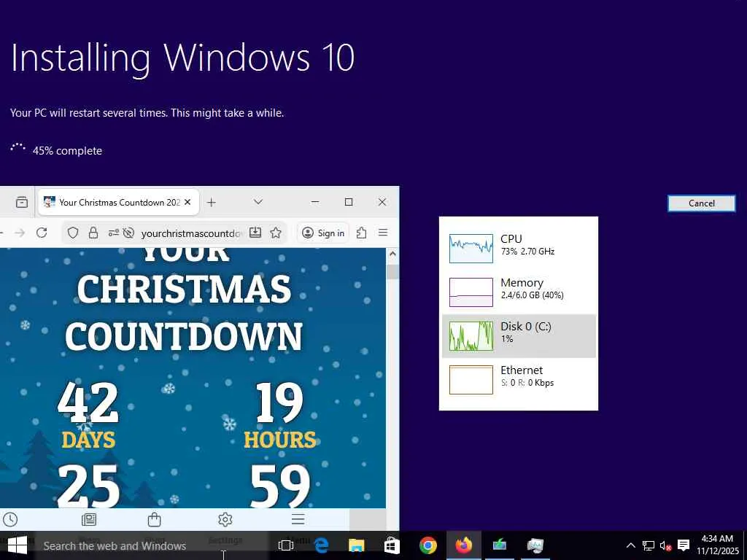Open the clock icon on page footer
This screenshot has width=747, height=560.
pyautogui.click(x=10, y=519)
